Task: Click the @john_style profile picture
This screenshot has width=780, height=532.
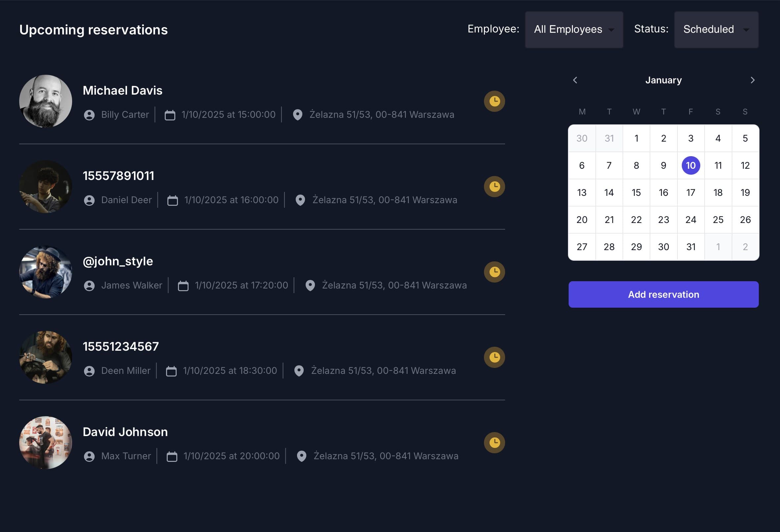Action: coord(46,272)
